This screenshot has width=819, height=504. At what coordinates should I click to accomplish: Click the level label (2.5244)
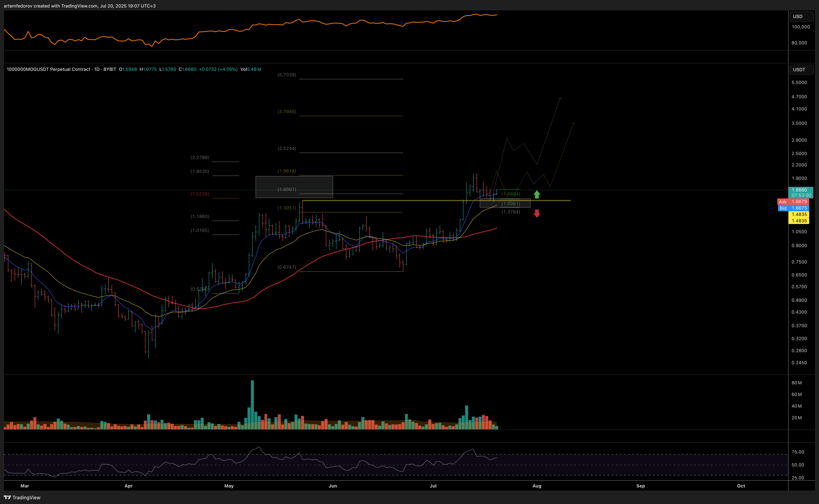pos(287,148)
